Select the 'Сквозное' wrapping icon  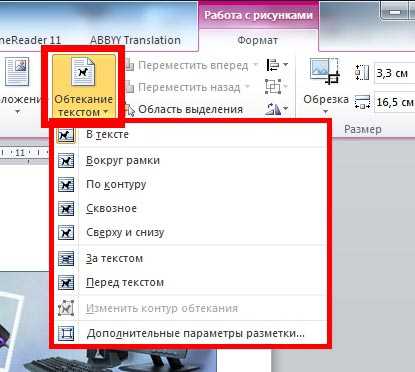pos(66,209)
